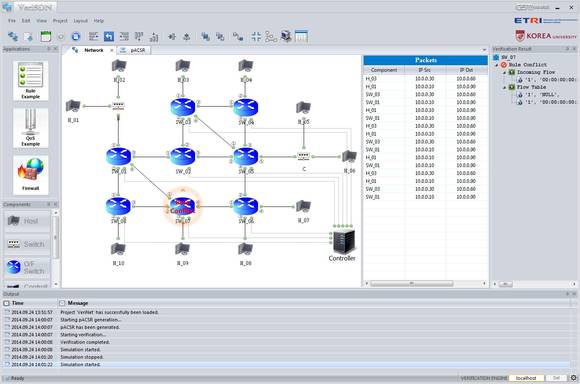Screen dimensions: 580x384
Task: Click the table grid toolbar icon
Action: [301, 36]
